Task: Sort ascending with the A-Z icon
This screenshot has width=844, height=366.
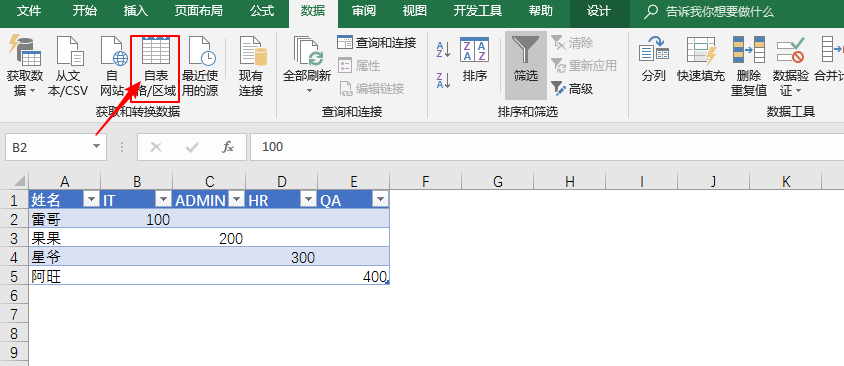Action: (x=444, y=50)
